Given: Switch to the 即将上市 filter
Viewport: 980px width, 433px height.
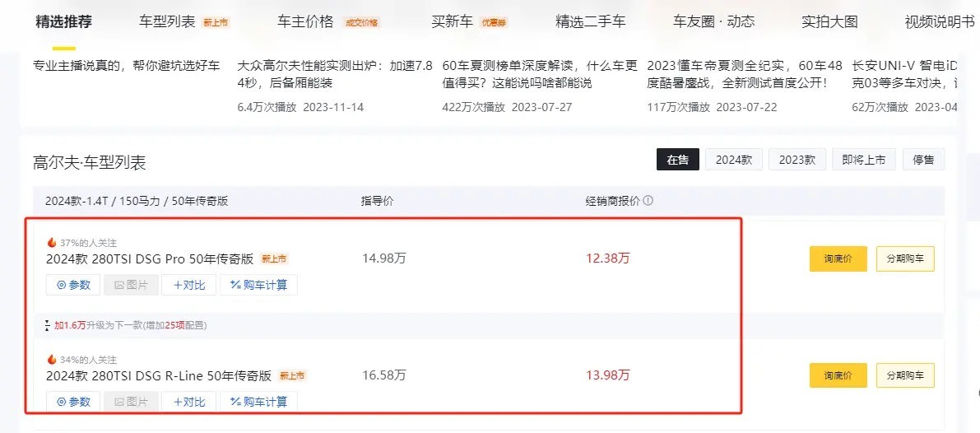Looking at the screenshot, I should [863, 161].
